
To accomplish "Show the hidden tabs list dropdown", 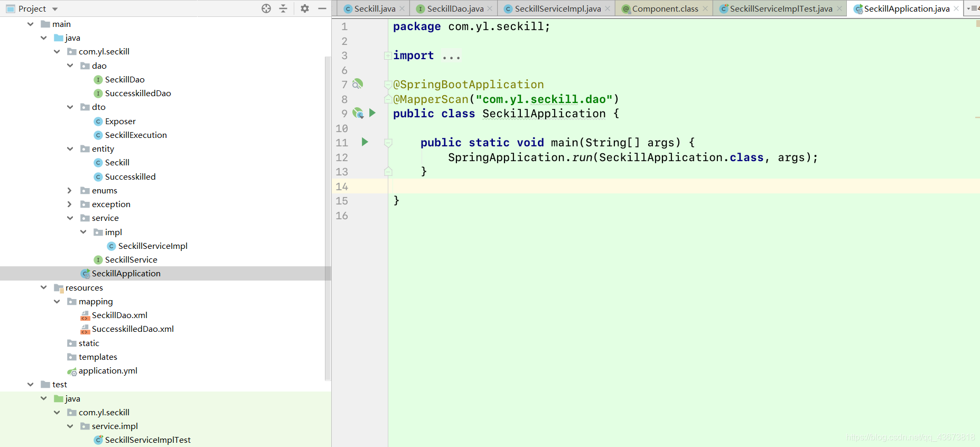I will tap(972, 8).
